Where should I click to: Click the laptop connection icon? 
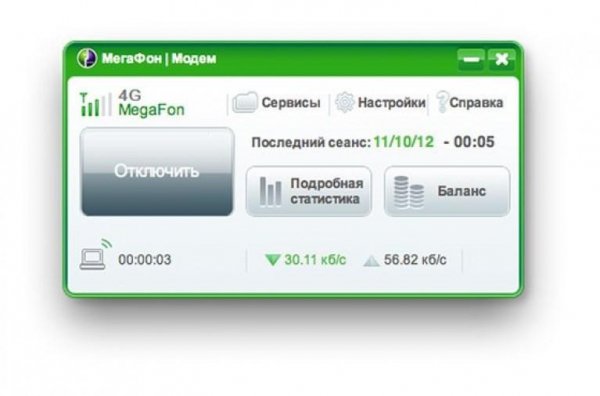pos(96,255)
